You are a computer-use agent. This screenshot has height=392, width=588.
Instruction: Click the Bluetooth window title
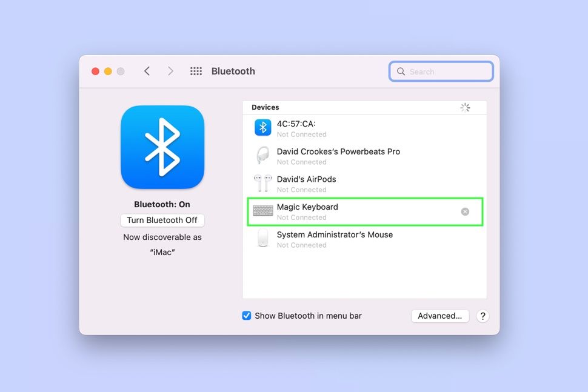[233, 71]
